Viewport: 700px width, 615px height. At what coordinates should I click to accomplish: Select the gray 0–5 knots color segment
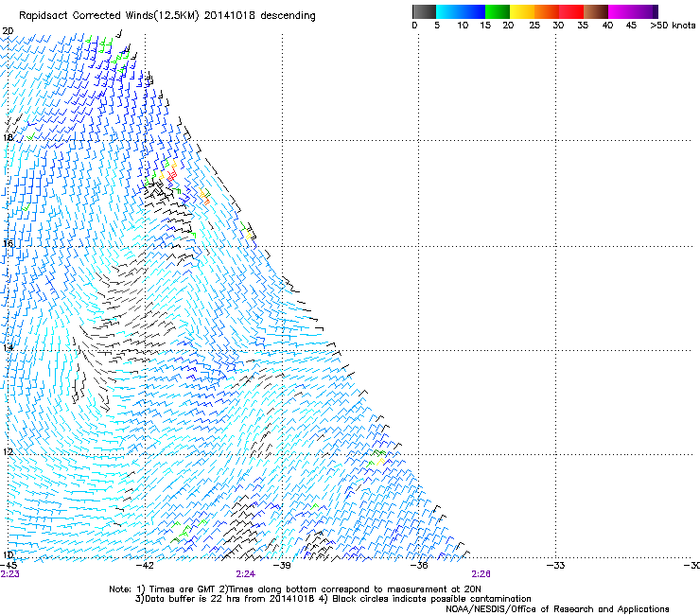tap(424, 11)
